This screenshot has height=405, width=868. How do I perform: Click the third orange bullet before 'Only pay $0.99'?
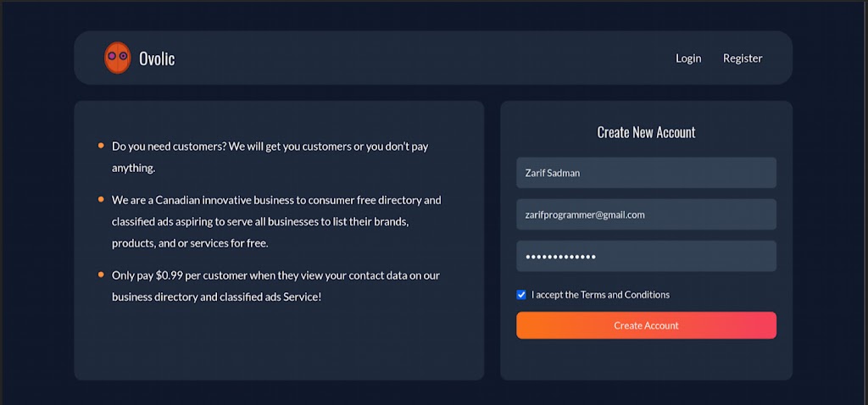click(x=101, y=275)
